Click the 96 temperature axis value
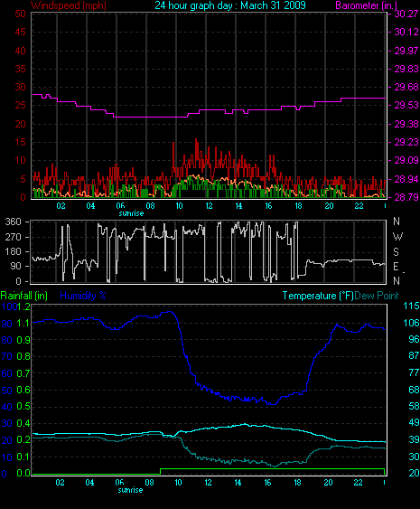This screenshot has width=420, height=509. (x=414, y=339)
